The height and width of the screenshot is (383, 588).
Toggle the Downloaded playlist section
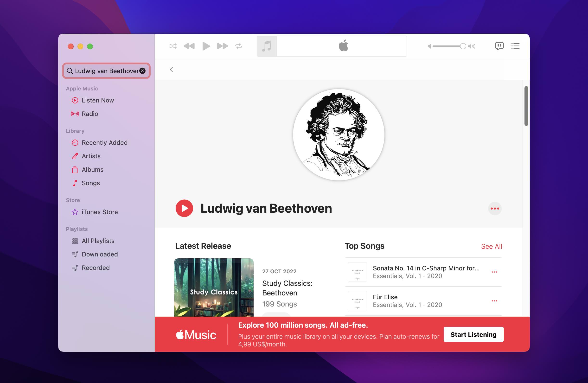(x=99, y=254)
